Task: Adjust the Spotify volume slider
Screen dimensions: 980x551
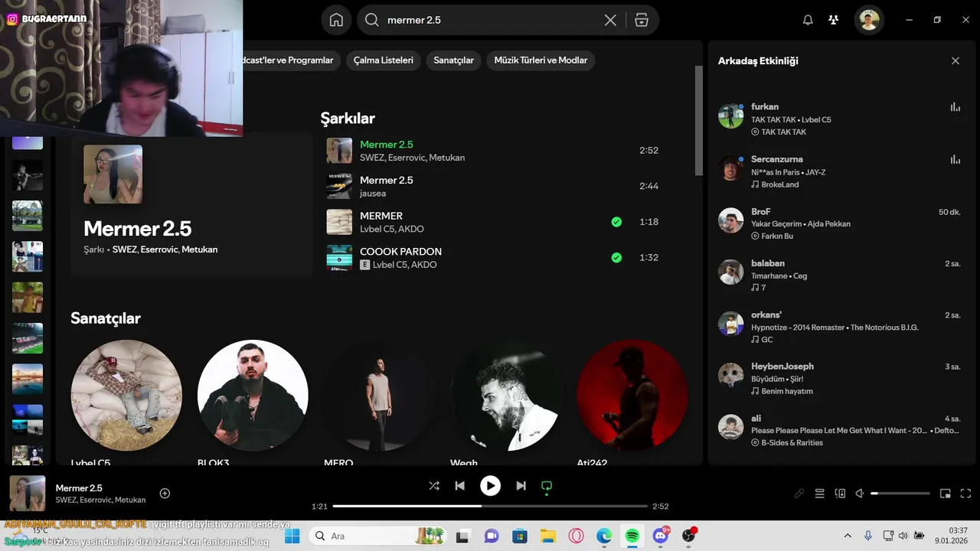Action: click(x=900, y=494)
